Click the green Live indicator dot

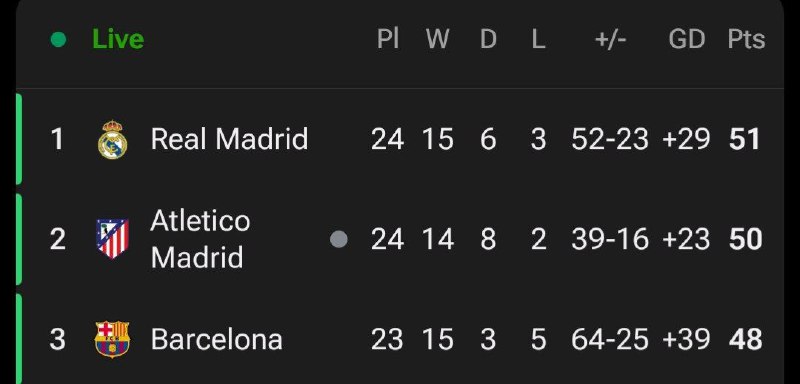59,39
